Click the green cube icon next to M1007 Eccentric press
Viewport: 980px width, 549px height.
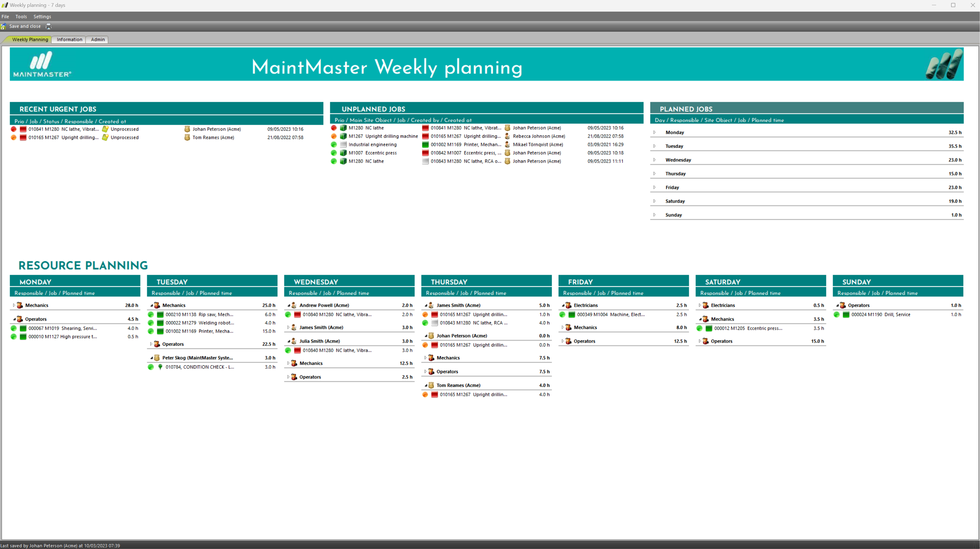click(343, 153)
